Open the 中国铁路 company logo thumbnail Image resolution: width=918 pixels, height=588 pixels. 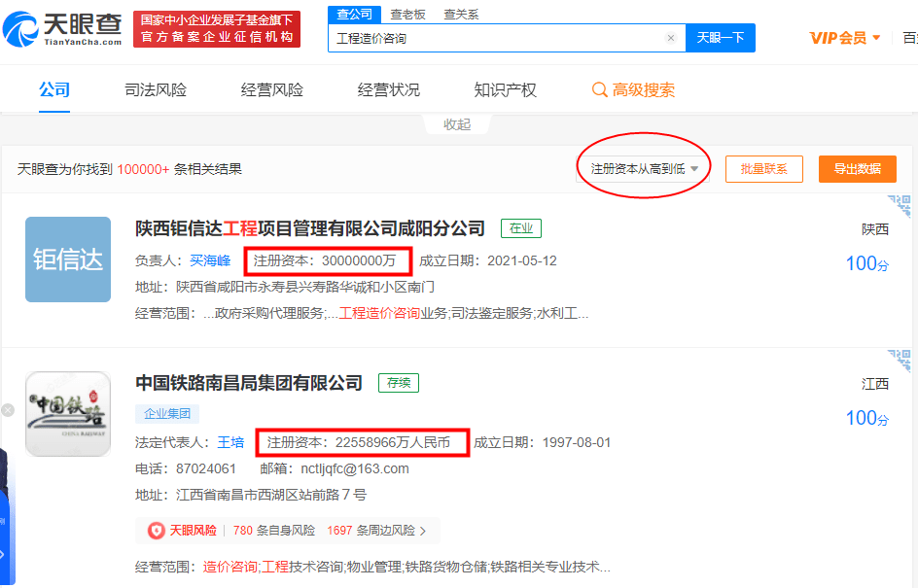pos(68,414)
